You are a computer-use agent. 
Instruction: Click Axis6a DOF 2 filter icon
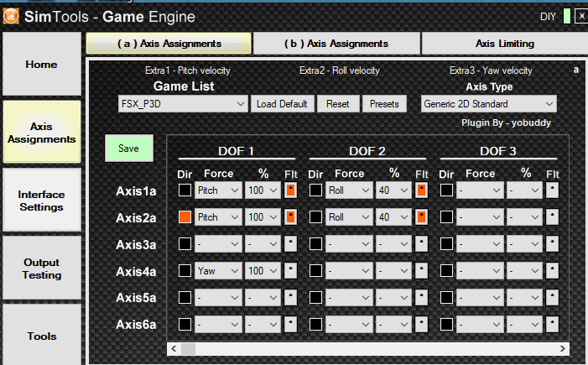(x=422, y=324)
